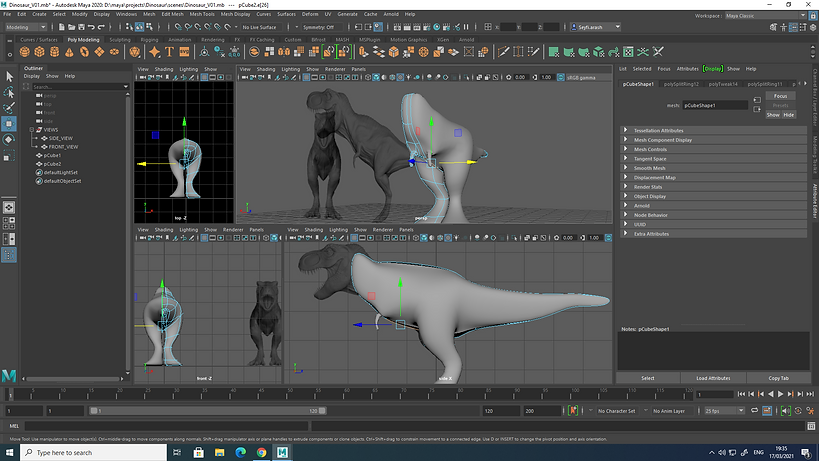Screen dimensions: 819x461
Task: Open the Symmetry: Off dropdown
Action: (322, 27)
